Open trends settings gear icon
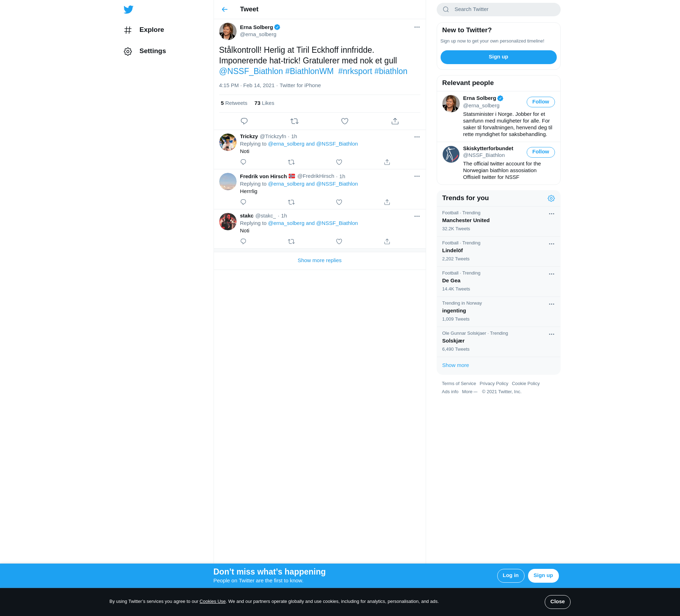The width and height of the screenshot is (680, 616). [x=551, y=198]
